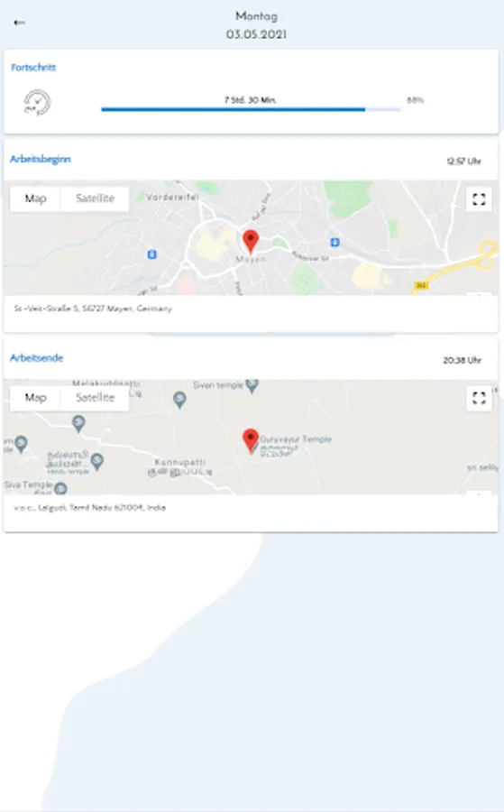This screenshot has width=504, height=812.
Task: Click the blue transit stop icon right of Mayen
Action: [x=334, y=243]
